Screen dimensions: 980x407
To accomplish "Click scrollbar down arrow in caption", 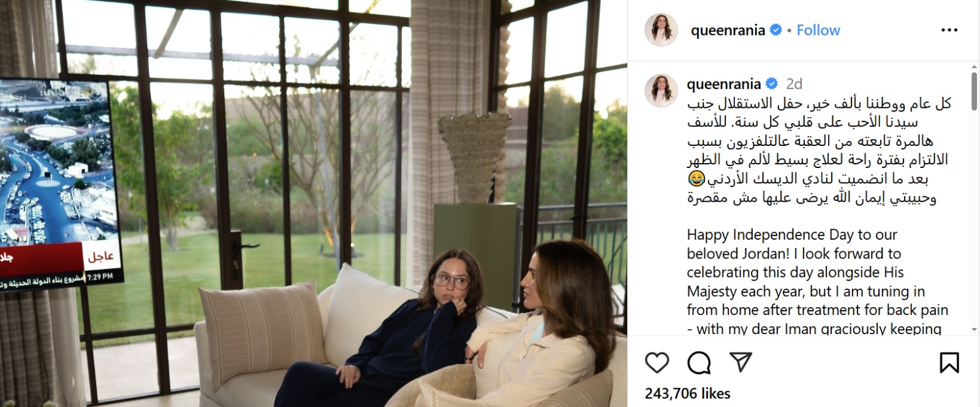I will pyautogui.click(x=974, y=330).
